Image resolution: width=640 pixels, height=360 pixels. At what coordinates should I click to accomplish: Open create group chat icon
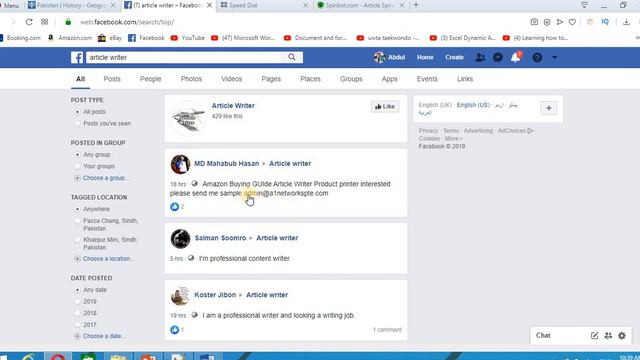pos(608,336)
